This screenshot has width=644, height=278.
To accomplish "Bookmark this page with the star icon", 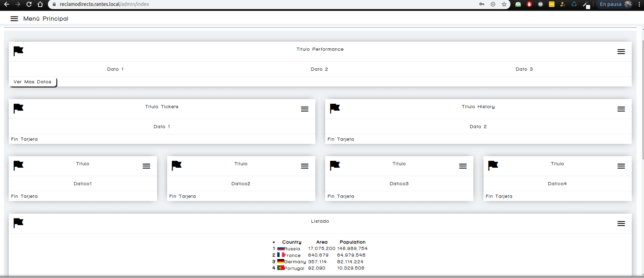I will [504, 4].
